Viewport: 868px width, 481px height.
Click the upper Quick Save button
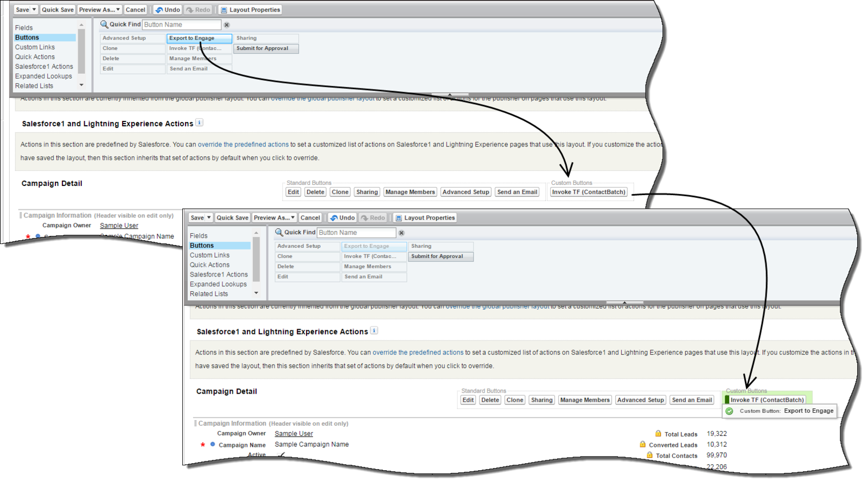(58, 10)
